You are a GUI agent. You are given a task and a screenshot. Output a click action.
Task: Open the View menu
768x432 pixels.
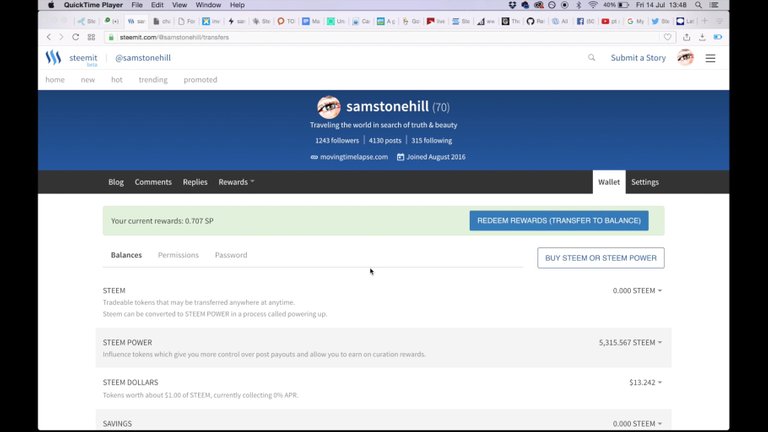179,5
